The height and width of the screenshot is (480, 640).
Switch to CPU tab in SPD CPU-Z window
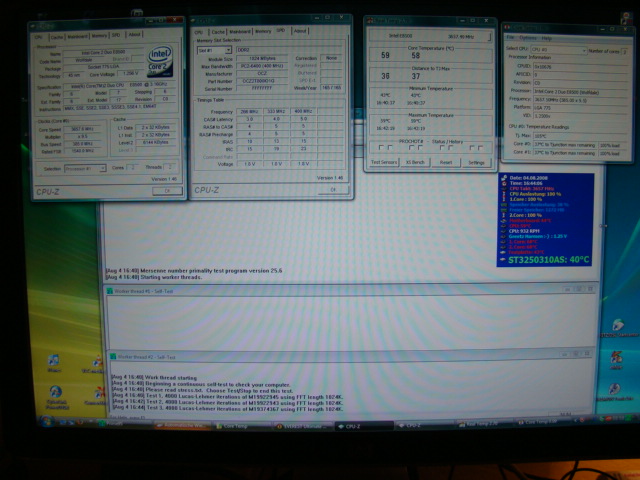coord(199,32)
